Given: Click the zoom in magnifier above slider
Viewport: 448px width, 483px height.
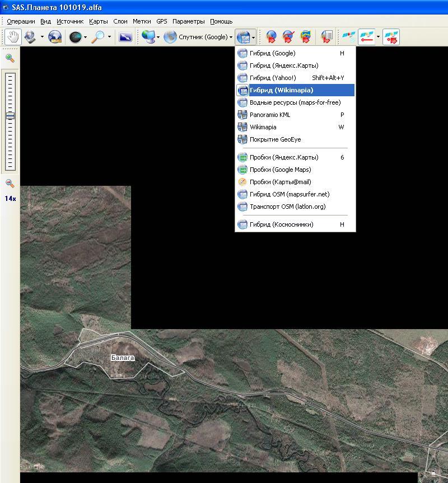Looking at the screenshot, I should pyautogui.click(x=10, y=58).
